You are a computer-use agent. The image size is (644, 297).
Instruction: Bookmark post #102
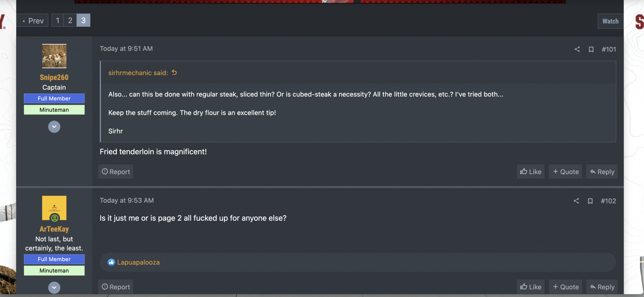tap(590, 201)
